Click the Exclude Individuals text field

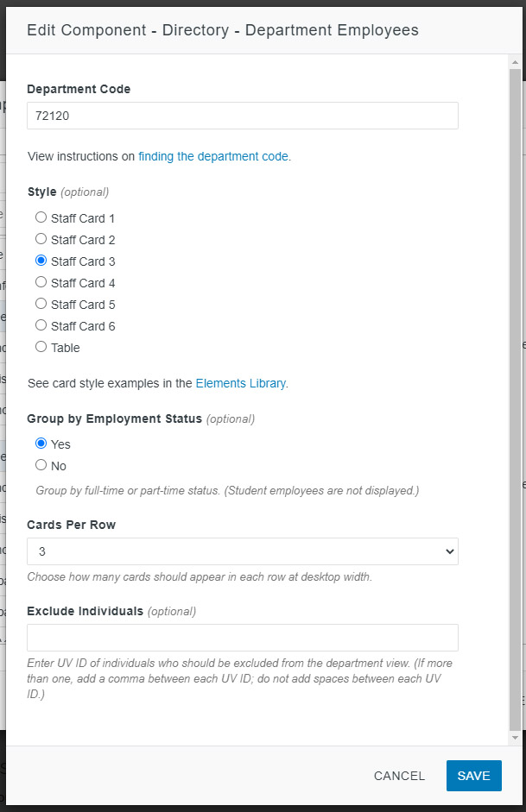242,638
